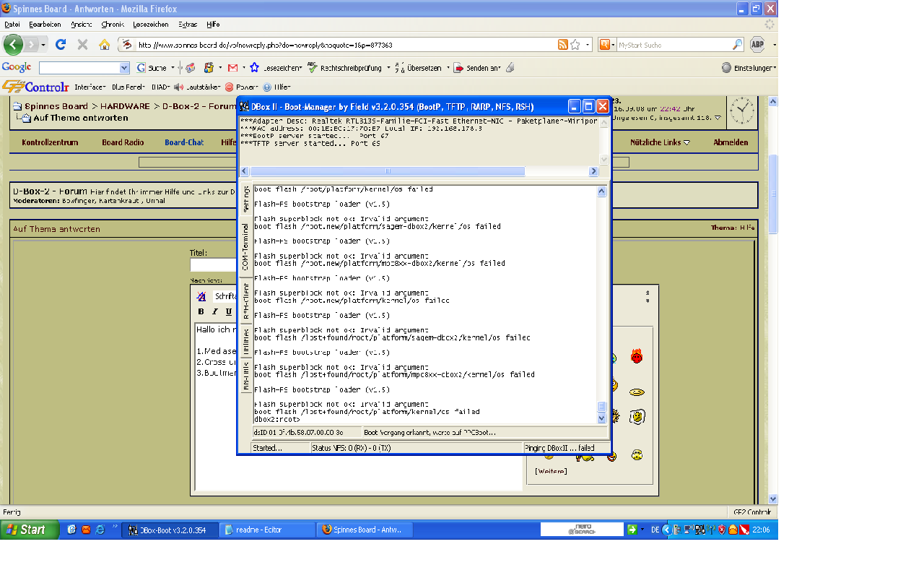Click the Abmelden link

(x=731, y=142)
